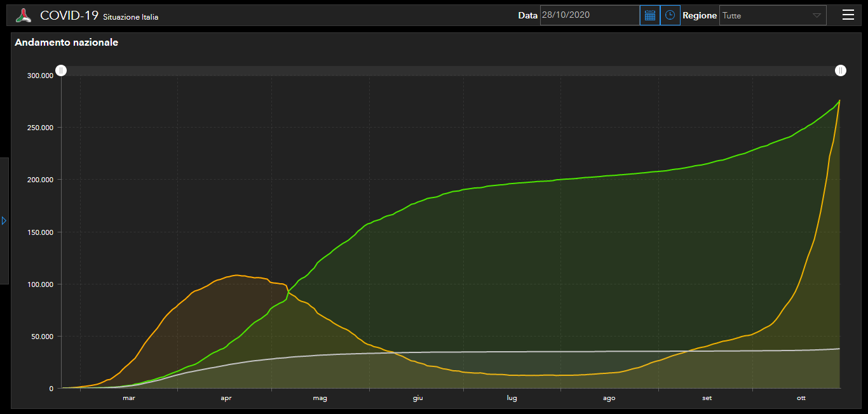Click the "giu" month label on the x-axis

click(x=417, y=398)
